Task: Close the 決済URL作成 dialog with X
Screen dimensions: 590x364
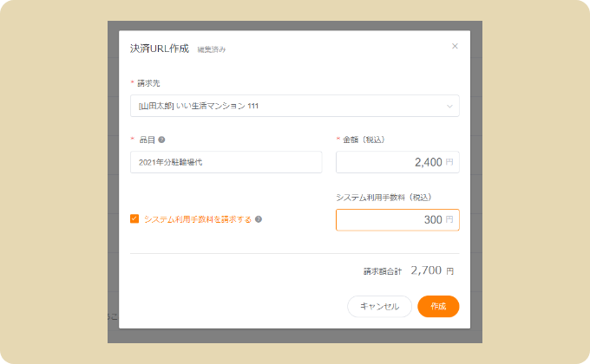Action: tap(455, 46)
